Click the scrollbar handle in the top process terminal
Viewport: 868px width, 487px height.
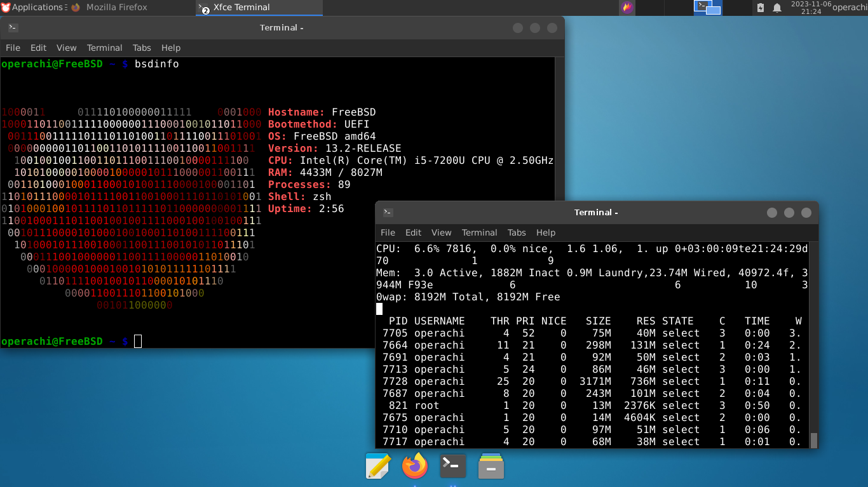(814, 440)
